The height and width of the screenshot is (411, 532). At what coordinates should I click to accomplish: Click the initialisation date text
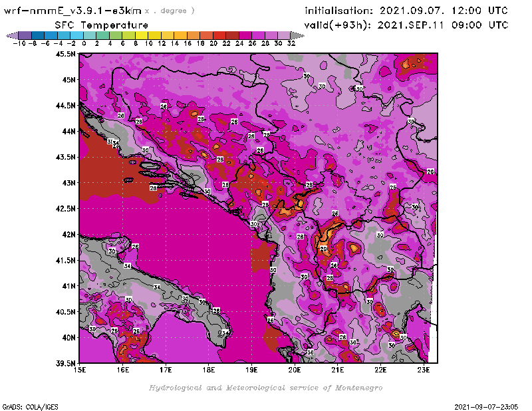coord(406,11)
